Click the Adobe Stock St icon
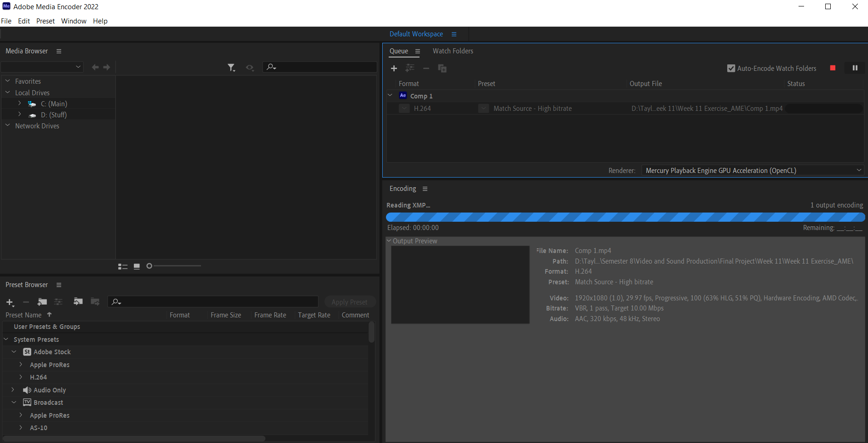 [27, 352]
